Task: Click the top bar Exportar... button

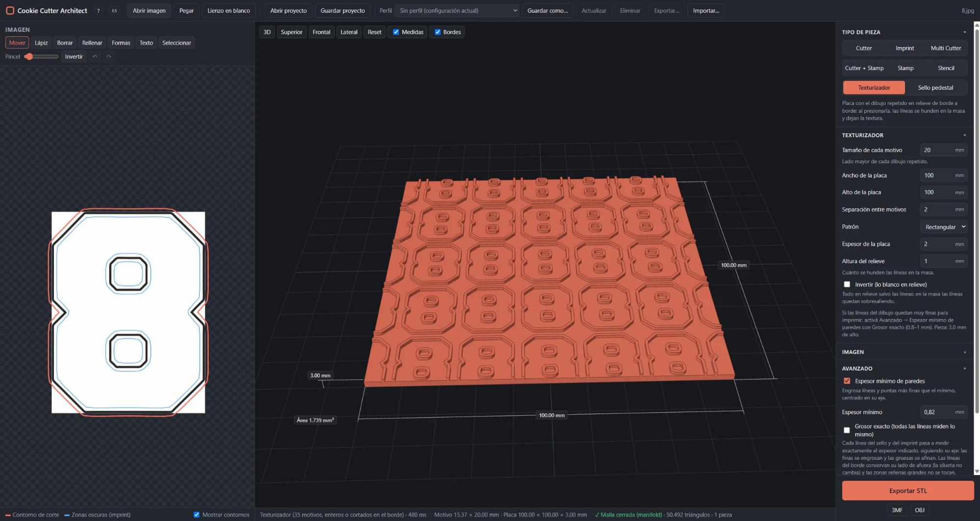Action: pyautogui.click(x=666, y=11)
